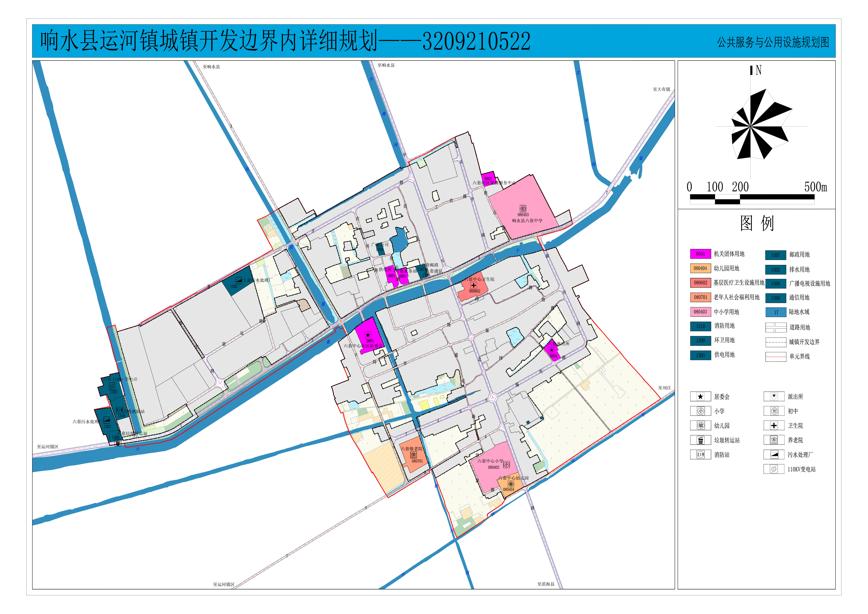Click the 六套敬老院 map label

[411, 449]
